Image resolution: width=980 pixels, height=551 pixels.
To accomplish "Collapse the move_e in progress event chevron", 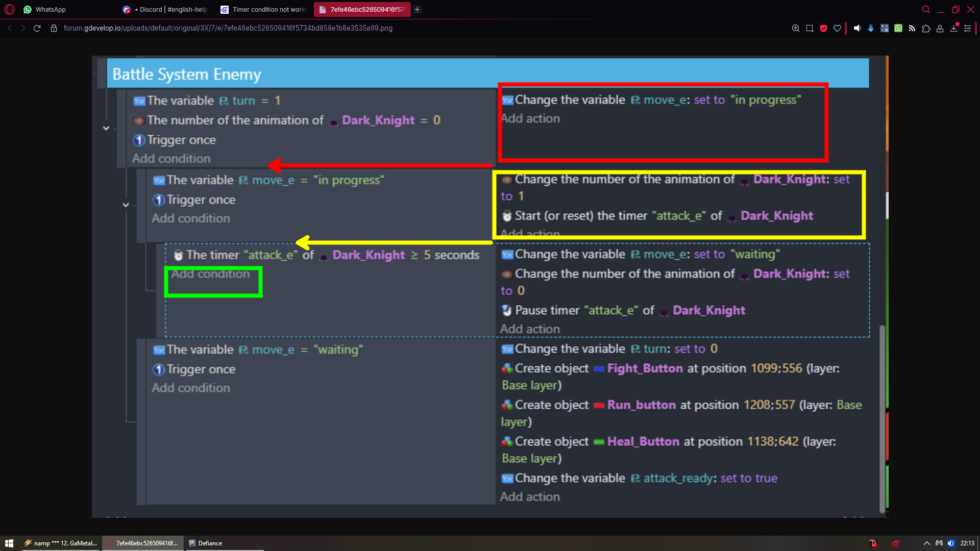I will coord(126,205).
